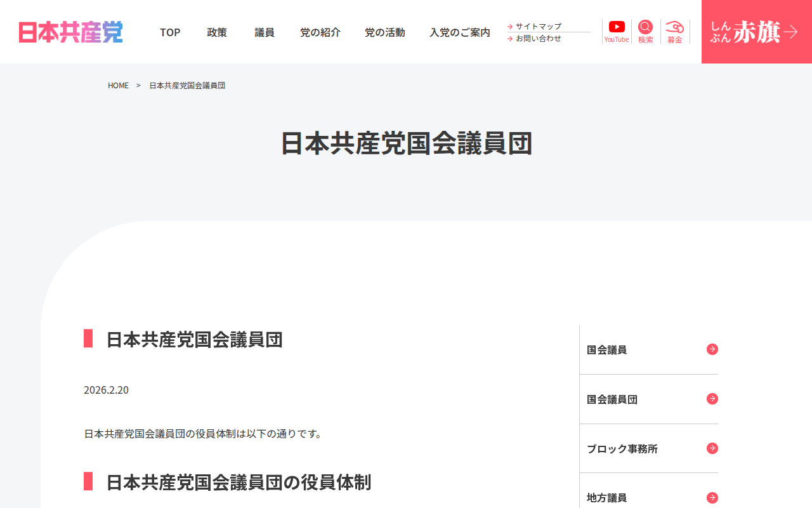
Task: Open the 議員 menu item
Action: click(x=265, y=32)
